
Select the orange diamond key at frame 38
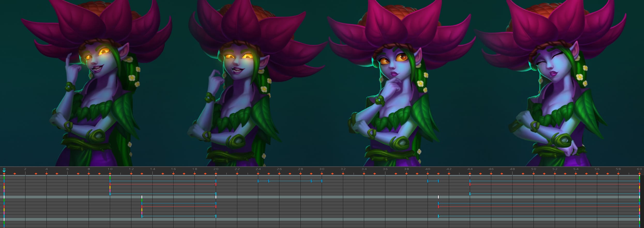[406, 174]
